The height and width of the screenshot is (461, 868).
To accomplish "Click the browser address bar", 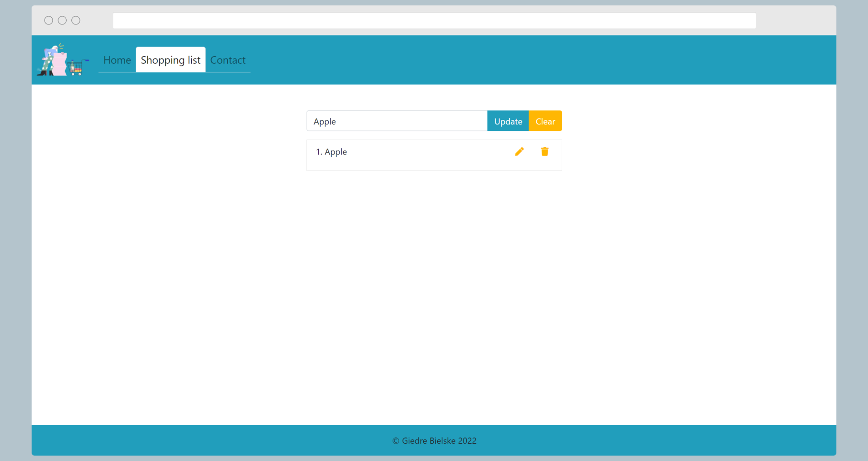I will [434, 21].
